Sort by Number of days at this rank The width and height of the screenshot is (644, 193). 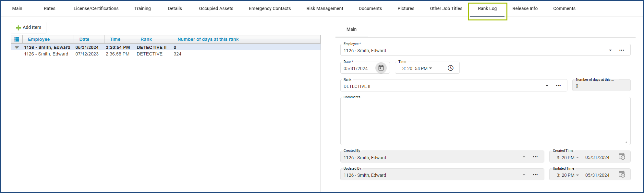(x=208, y=39)
